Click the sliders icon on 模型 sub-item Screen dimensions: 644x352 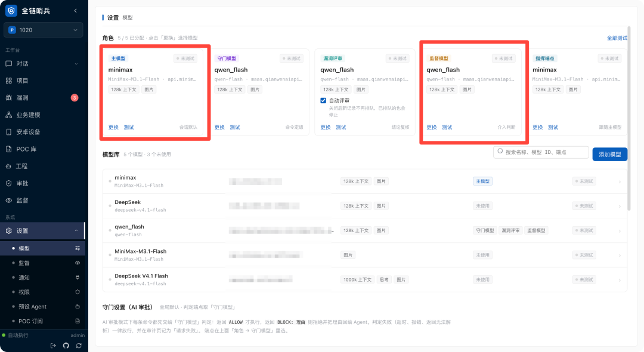point(77,249)
